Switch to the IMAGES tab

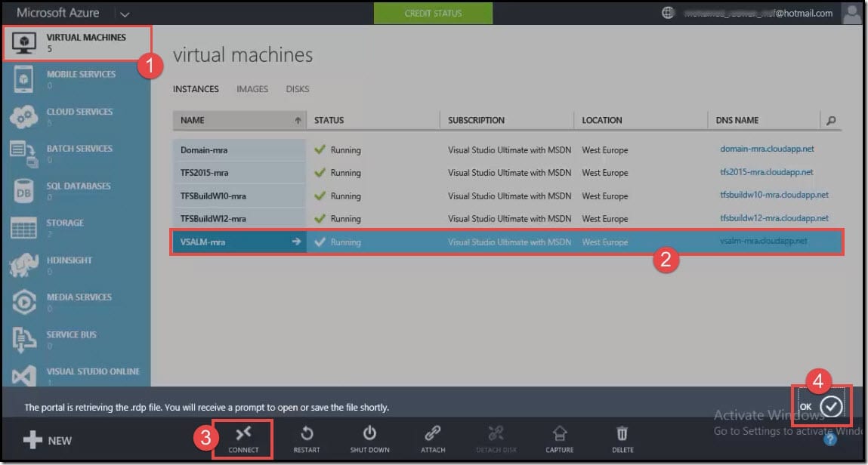(252, 88)
